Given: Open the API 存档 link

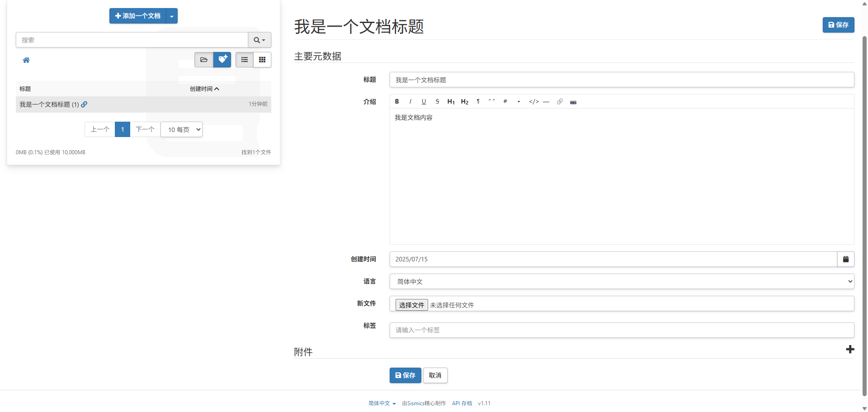Looking at the screenshot, I should pyautogui.click(x=462, y=403).
